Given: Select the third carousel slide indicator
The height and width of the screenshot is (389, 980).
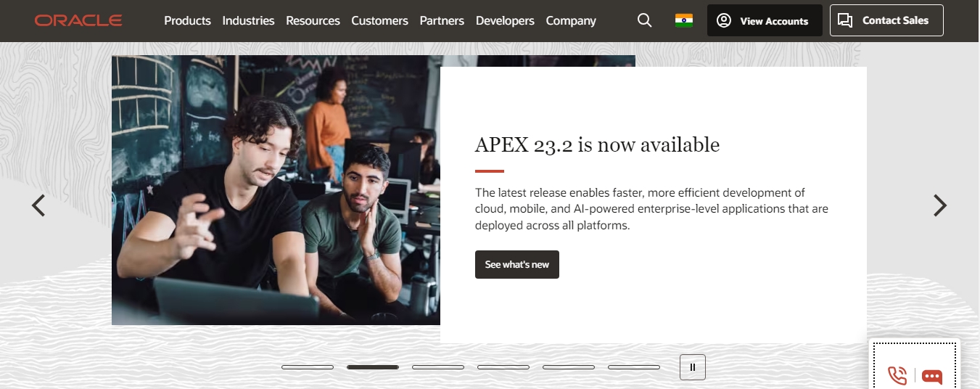Looking at the screenshot, I should (438, 367).
